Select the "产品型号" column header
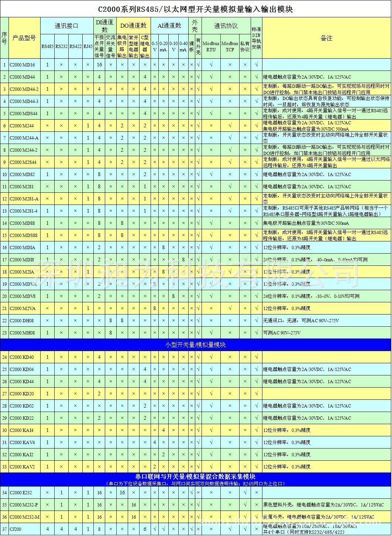Image resolution: width=392 pixels, height=536 pixels. coord(24,38)
